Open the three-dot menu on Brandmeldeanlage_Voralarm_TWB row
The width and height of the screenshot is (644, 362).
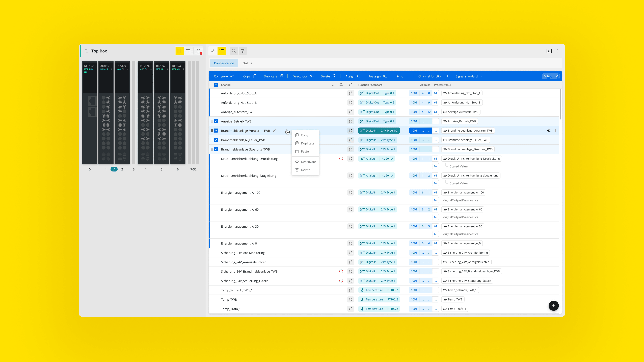tap(555, 131)
